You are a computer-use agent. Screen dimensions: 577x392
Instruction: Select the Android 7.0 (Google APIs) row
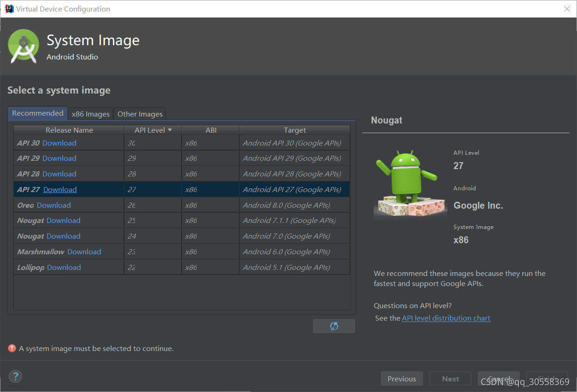(182, 236)
